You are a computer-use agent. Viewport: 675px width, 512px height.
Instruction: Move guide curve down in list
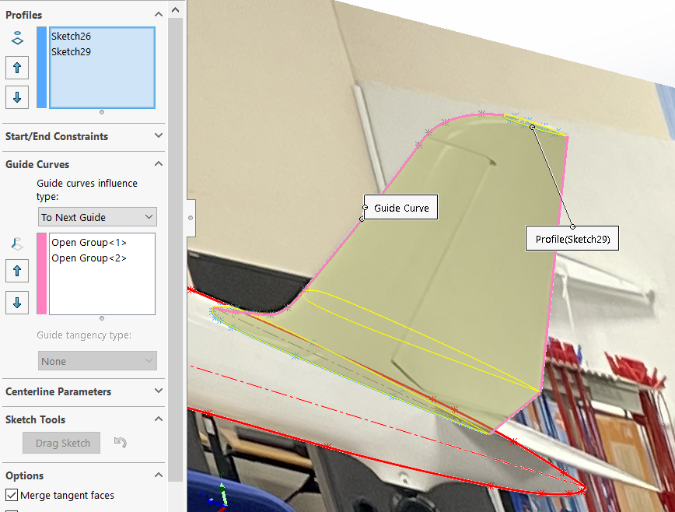[x=17, y=302]
